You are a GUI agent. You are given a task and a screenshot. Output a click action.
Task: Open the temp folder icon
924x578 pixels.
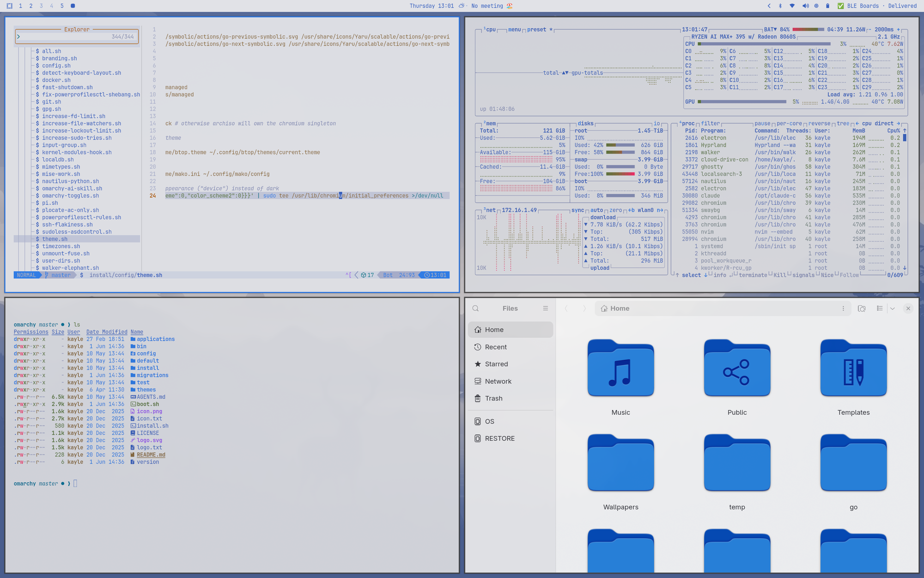737,462
